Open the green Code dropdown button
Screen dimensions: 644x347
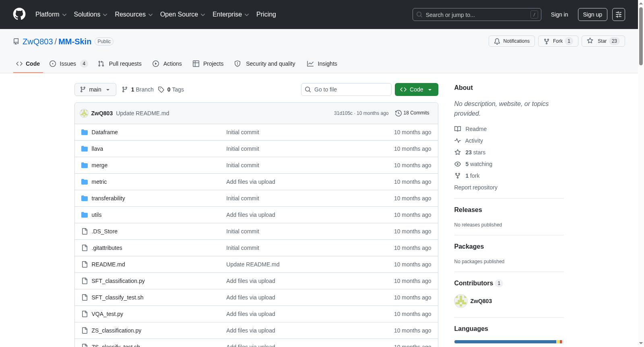(417, 89)
